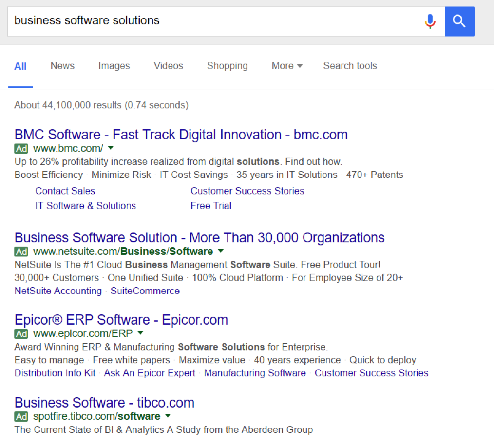Open the Videos tab
The width and height of the screenshot is (494, 448).
click(x=168, y=66)
